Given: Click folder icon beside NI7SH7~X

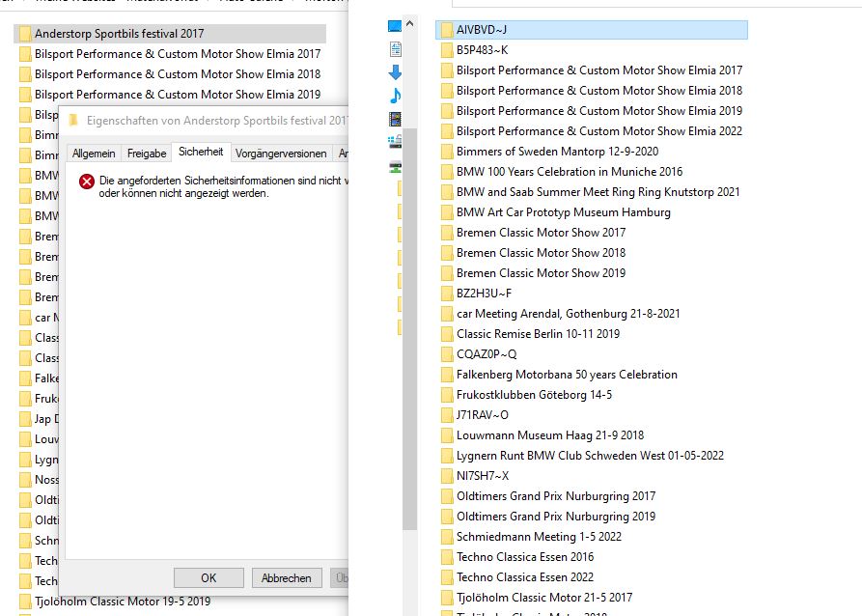Looking at the screenshot, I should point(447,476).
